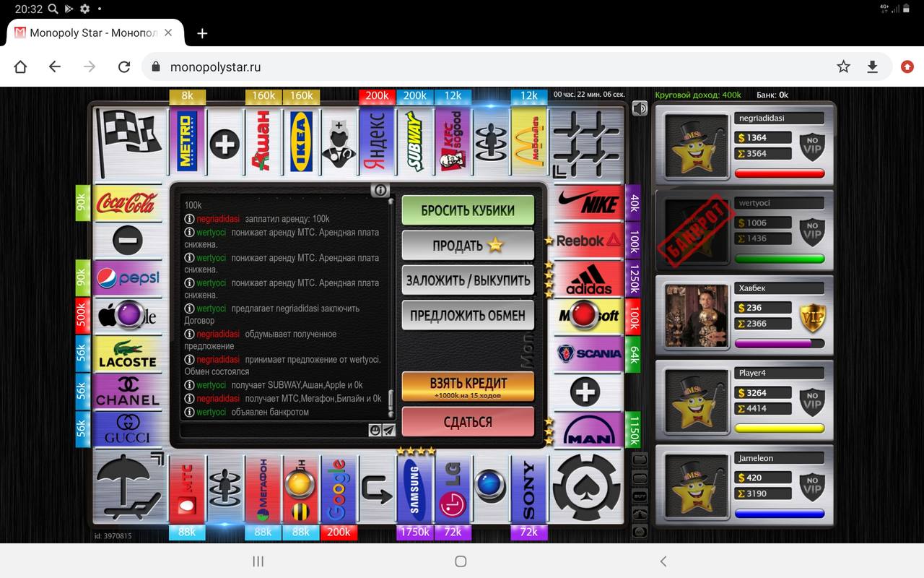The width and height of the screenshot is (924, 578).
Task: Click the SONY property square
Action: pos(529,489)
